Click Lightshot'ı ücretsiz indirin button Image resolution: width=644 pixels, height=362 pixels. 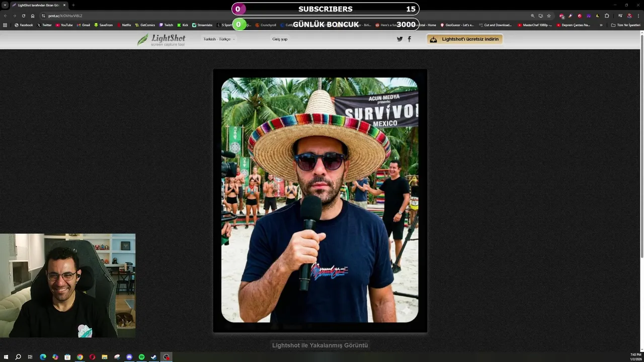click(x=464, y=39)
